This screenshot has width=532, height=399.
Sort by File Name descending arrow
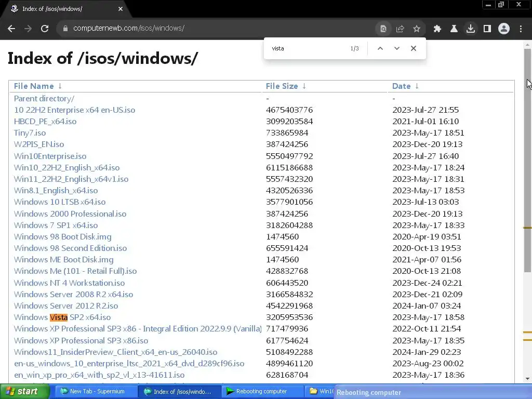click(x=60, y=86)
